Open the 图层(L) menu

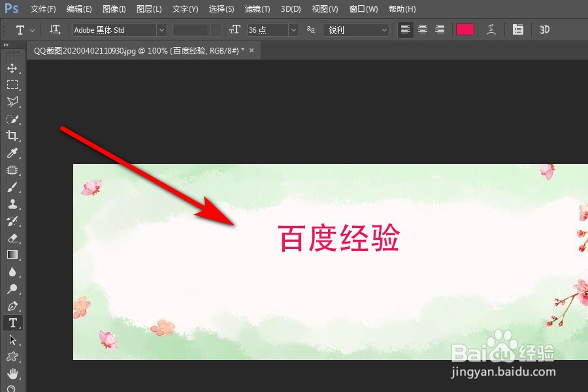pyautogui.click(x=149, y=9)
